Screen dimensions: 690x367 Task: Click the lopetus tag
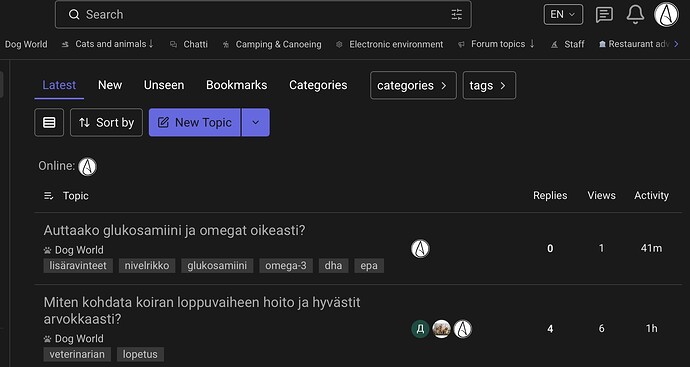140,354
